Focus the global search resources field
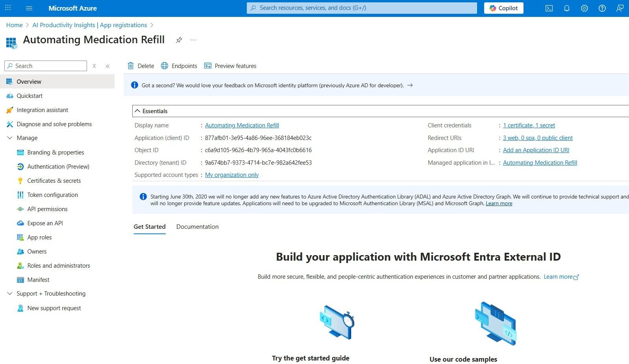This screenshot has width=629, height=364. coord(362,8)
